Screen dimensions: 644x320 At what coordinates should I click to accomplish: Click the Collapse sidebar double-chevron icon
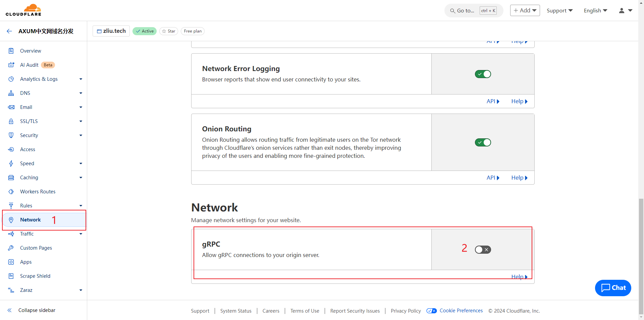(10, 310)
